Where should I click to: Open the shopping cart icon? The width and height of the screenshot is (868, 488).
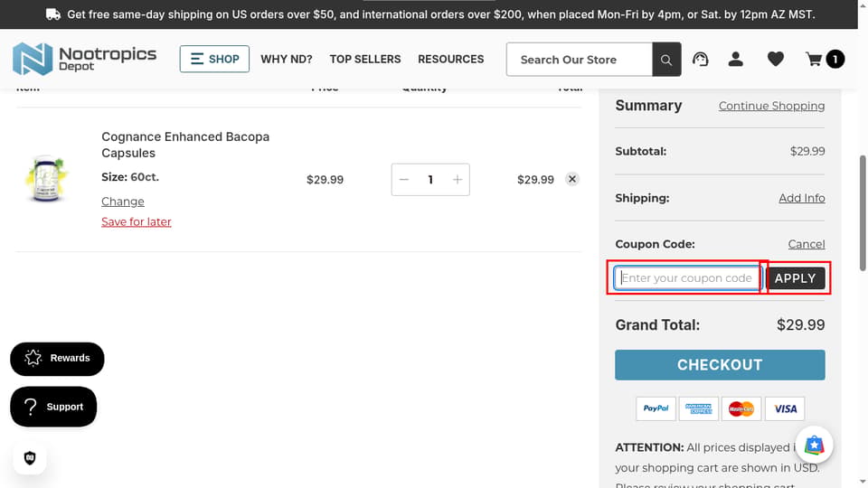814,59
